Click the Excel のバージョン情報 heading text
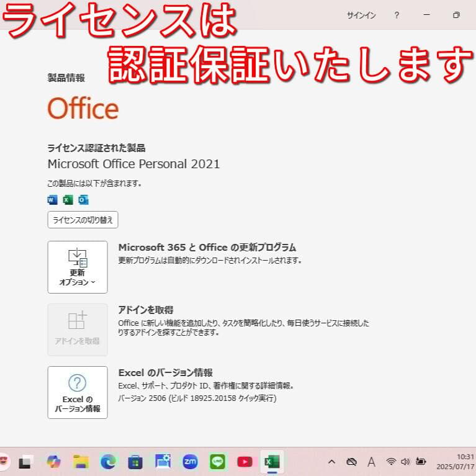This screenshot has width=476, height=476. 166,372
